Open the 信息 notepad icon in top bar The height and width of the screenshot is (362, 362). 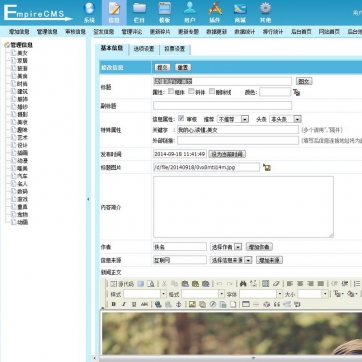pos(114,12)
